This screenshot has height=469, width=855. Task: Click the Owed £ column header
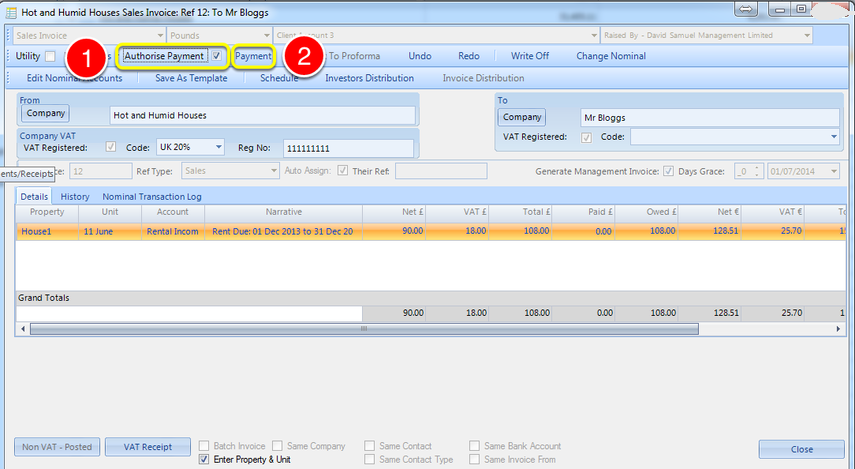[647, 212]
